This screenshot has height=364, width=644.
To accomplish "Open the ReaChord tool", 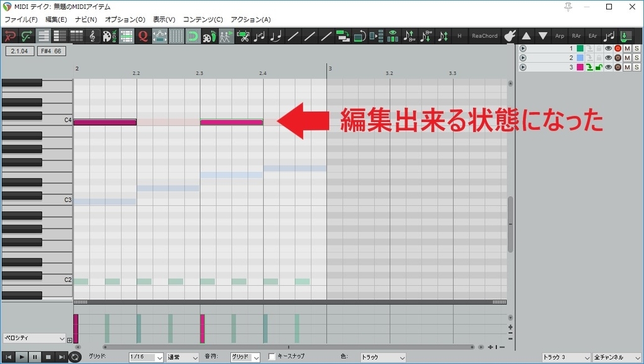I will coord(485,36).
